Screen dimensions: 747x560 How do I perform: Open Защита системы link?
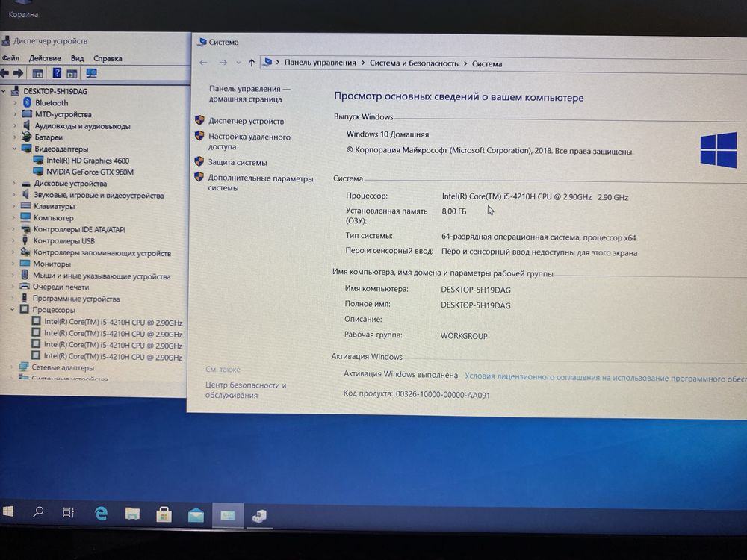(238, 162)
